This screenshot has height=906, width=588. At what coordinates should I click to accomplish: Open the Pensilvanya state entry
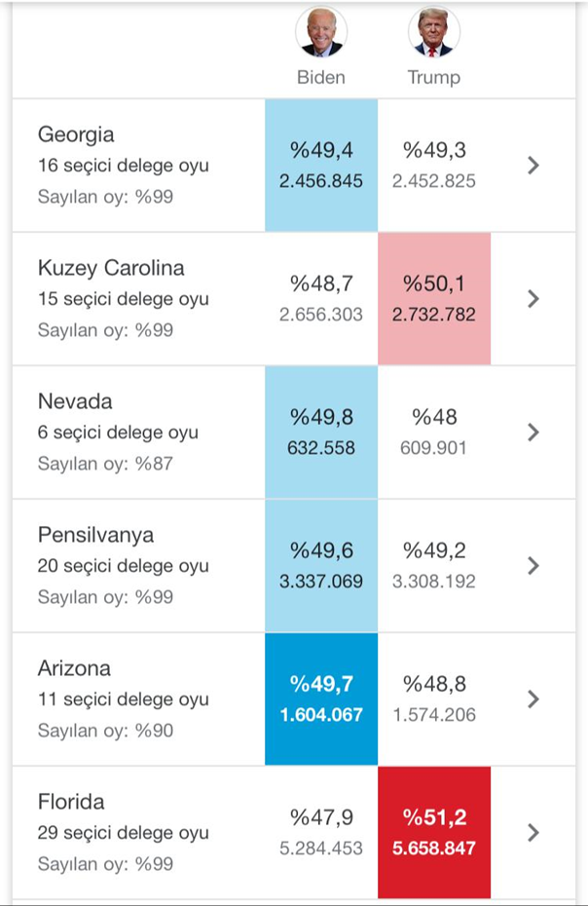click(95, 535)
